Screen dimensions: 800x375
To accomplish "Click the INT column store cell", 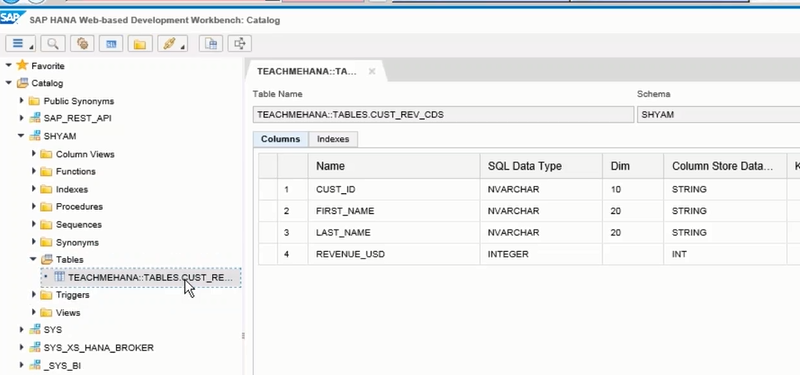I will [725, 254].
